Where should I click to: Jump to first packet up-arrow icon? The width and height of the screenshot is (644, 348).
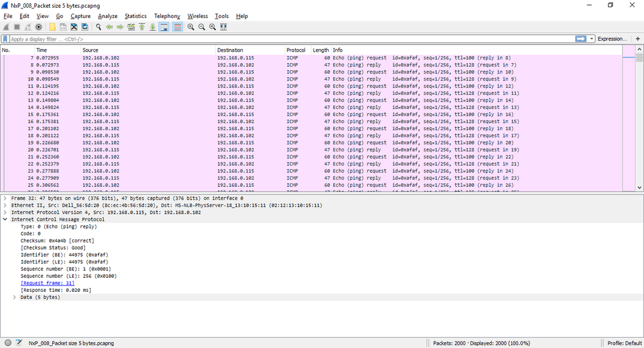pyautogui.click(x=142, y=27)
